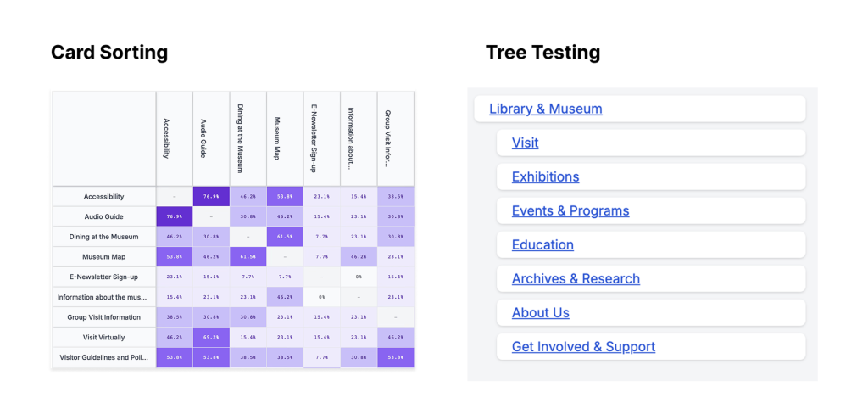Screen dimensions: 868x420
Task: Open the Education link
Action: tap(542, 244)
